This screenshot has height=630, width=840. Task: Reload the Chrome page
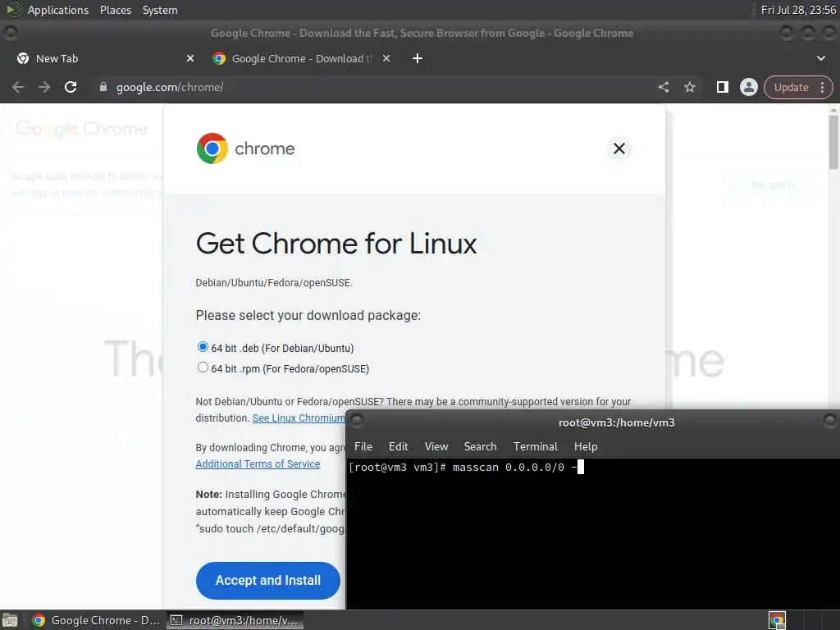[71, 87]
